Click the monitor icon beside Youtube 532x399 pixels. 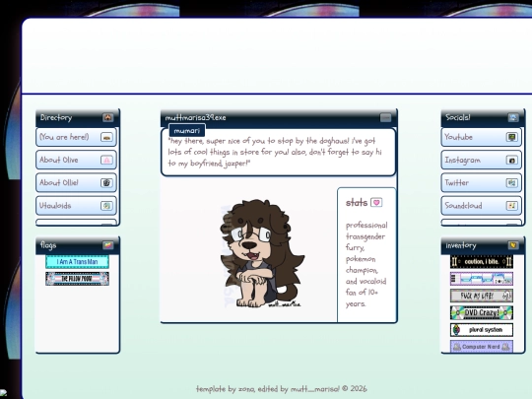coord(512,137)
